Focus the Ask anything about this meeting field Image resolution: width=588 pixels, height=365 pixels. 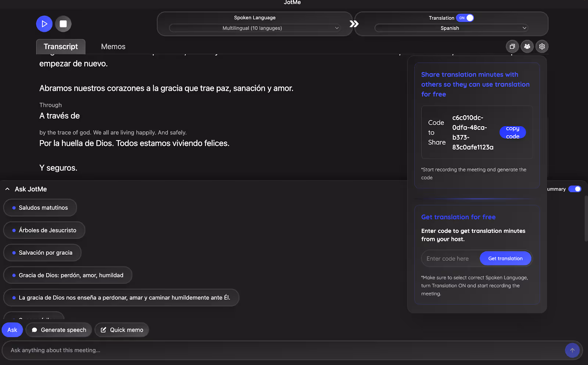[287, 350]
